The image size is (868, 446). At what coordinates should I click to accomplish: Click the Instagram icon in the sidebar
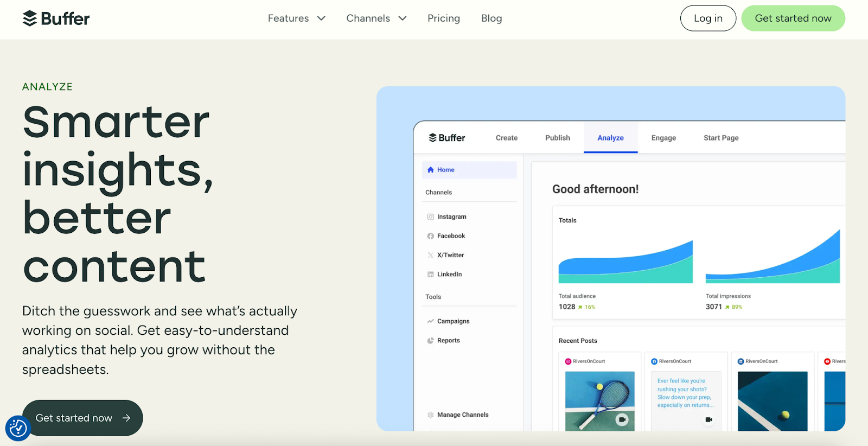(x=431, y=217)
